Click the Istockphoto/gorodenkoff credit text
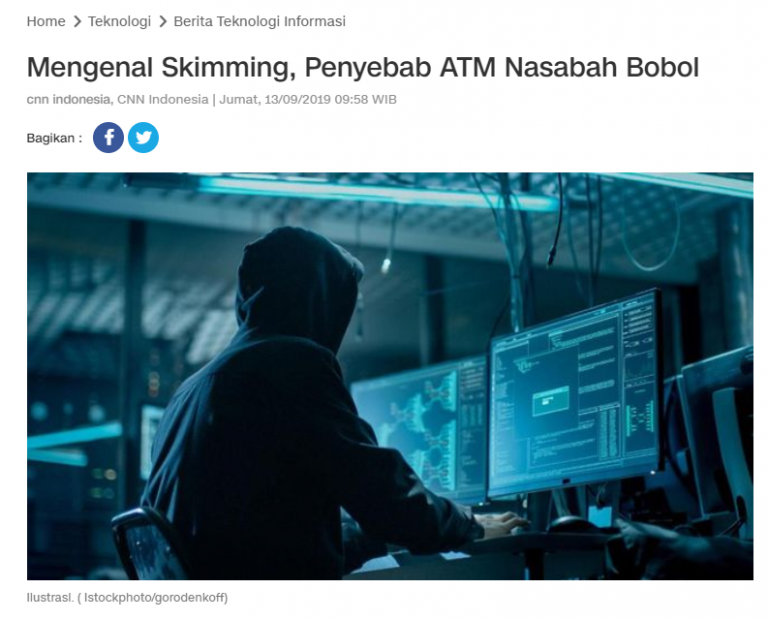This screenshot has width=768, height=620. click(154, 597)
